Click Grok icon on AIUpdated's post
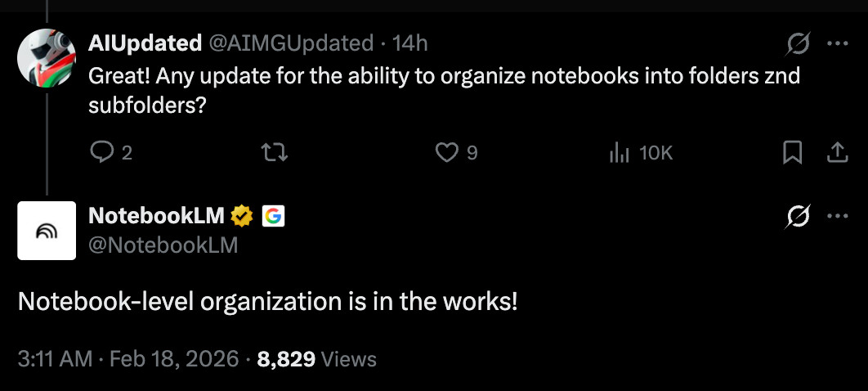This screenshot has width=868, height=391. [797, 44]
